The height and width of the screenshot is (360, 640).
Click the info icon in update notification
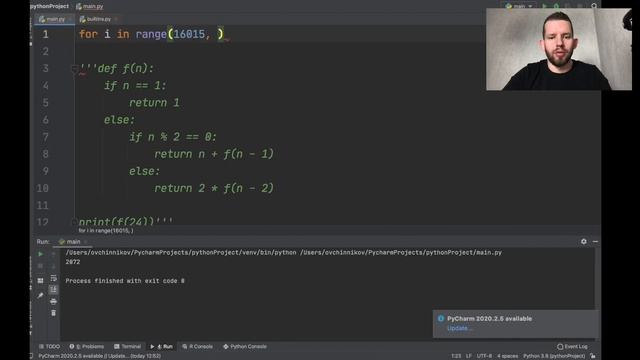(x=440, y=318)
